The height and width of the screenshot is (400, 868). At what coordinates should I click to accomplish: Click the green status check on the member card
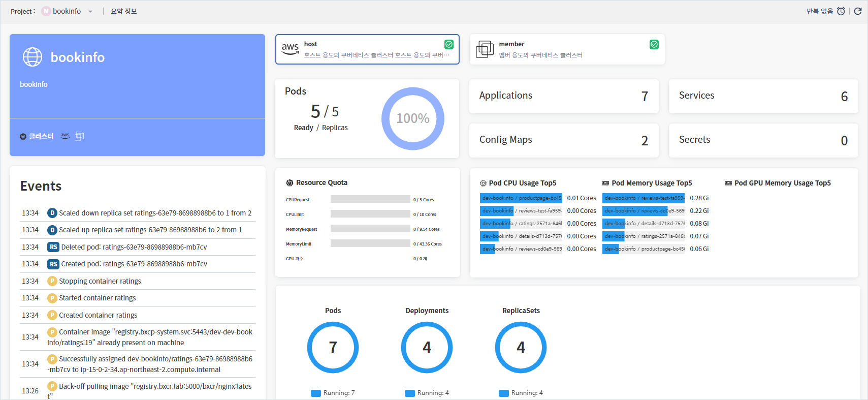tap(654, 44)
